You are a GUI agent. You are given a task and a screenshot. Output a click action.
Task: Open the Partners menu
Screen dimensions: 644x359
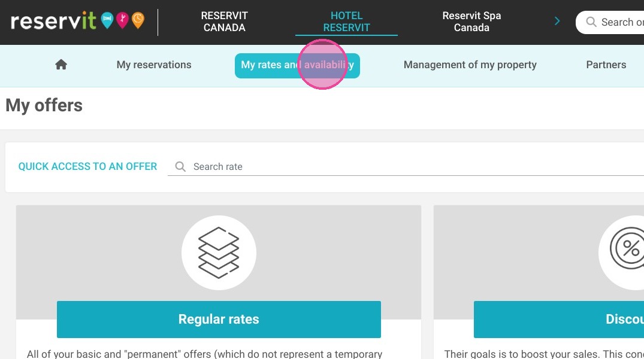click(606, 65)
